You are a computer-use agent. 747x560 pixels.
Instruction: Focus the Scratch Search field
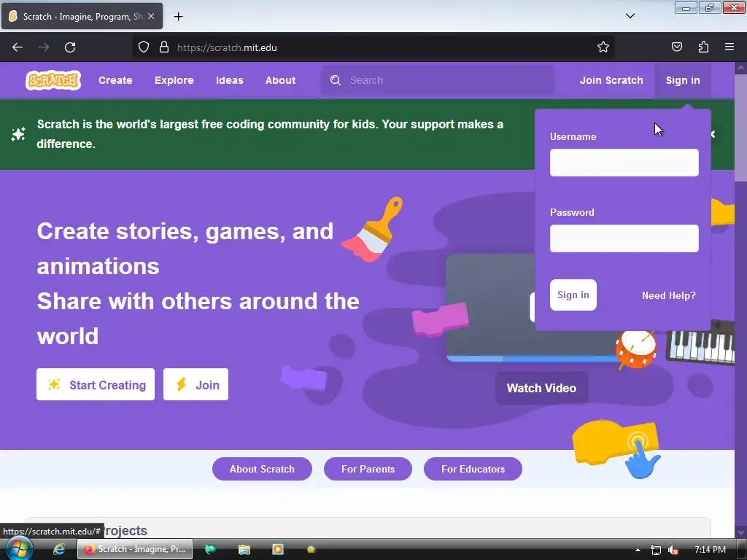pyautogui.click(x=438, y=80)
